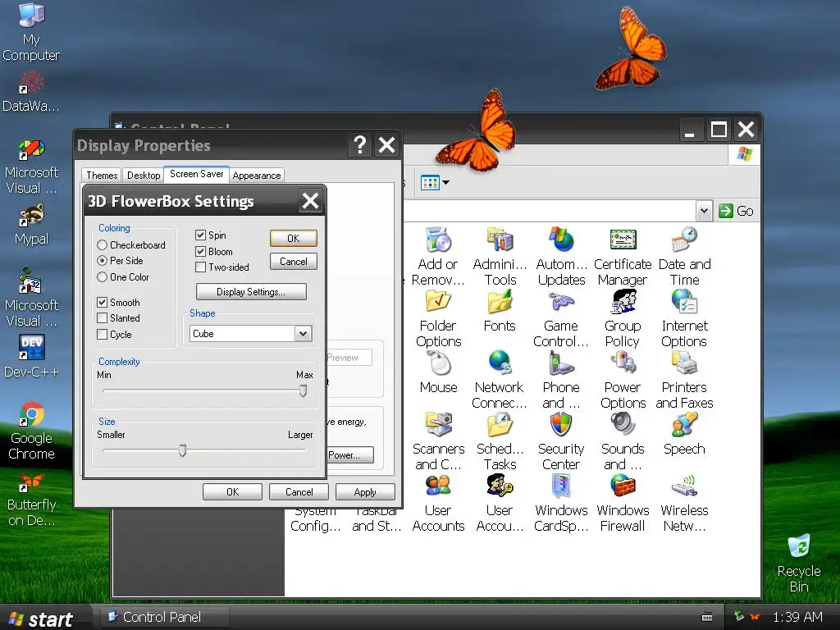Open Printers and Faxes icon

point(684,362)
